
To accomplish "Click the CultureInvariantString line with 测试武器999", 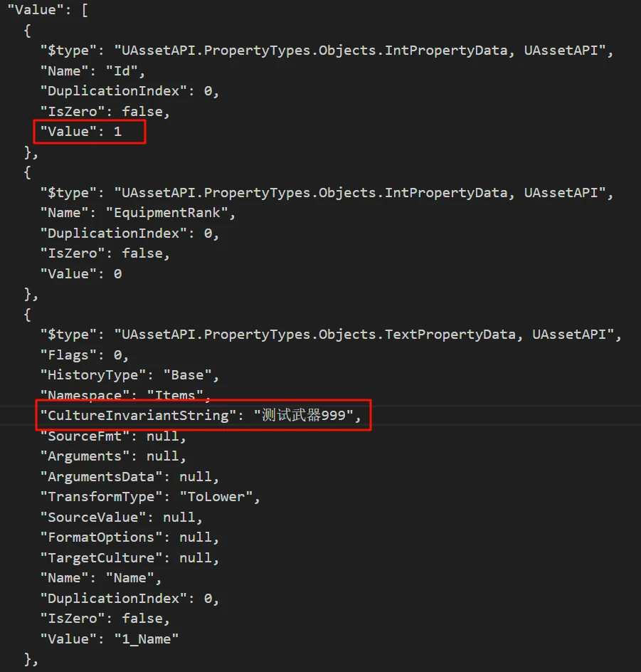I will 201,415.
